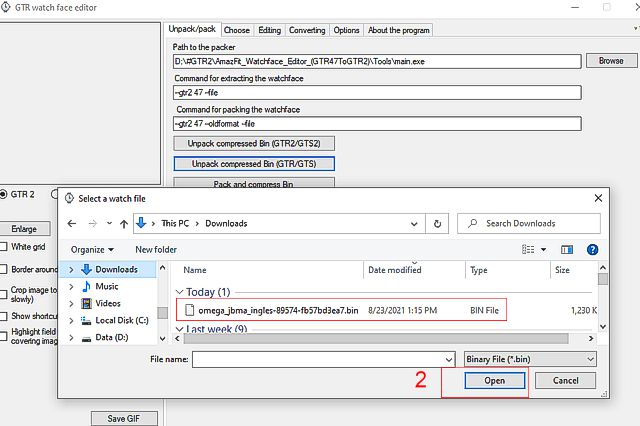Click Browse next to the packer path
The image size is (640, 426).
(x=611, y=61)
